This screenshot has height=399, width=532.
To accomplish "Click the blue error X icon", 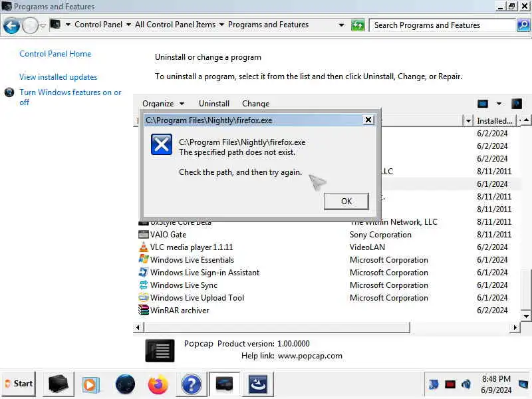I will click(x=162, y=144).
